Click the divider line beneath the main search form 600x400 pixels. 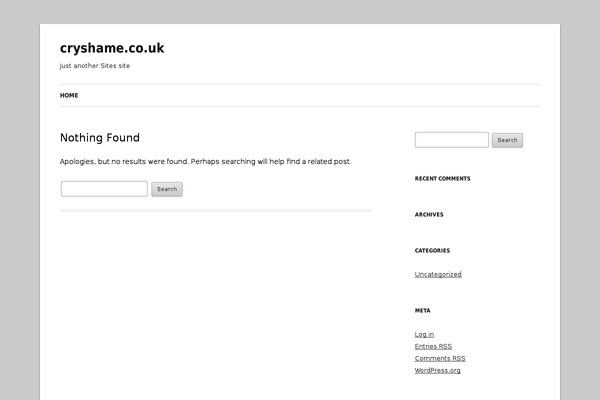point(215,211)
